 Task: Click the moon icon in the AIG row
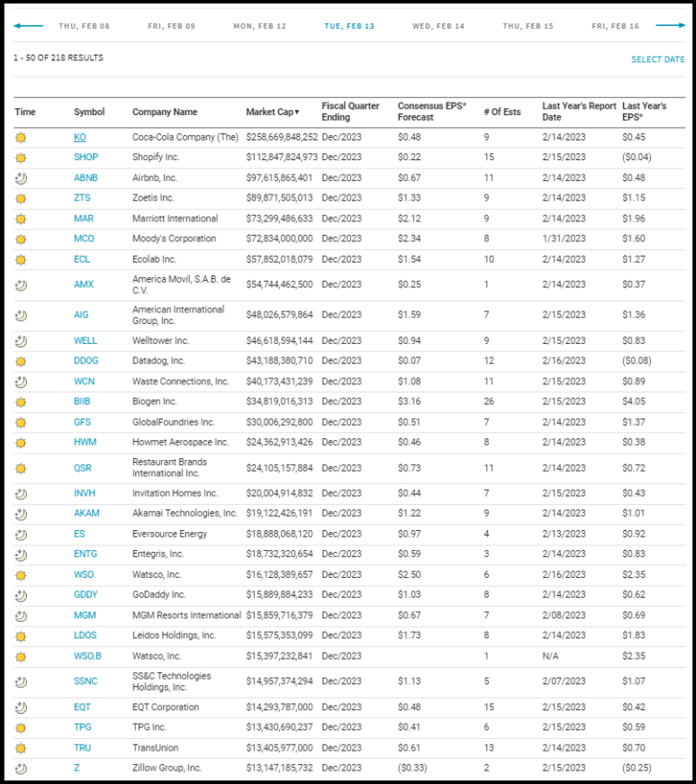click(21, 316)
